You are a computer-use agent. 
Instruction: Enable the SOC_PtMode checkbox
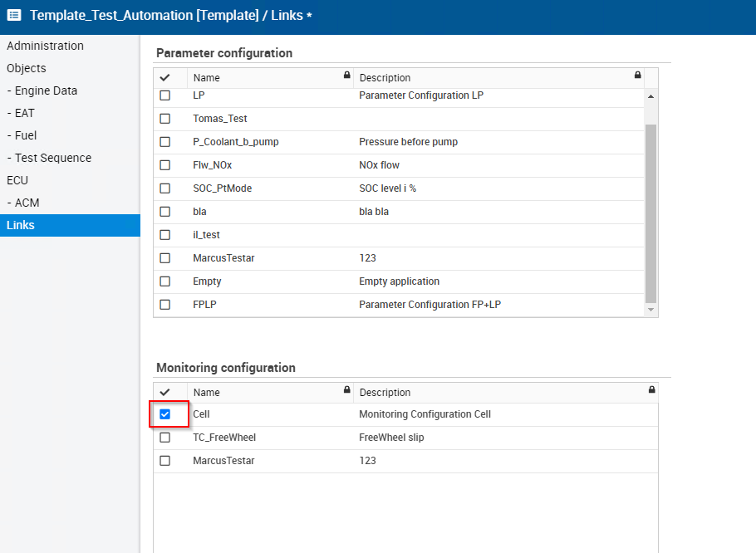click(164, 188)
